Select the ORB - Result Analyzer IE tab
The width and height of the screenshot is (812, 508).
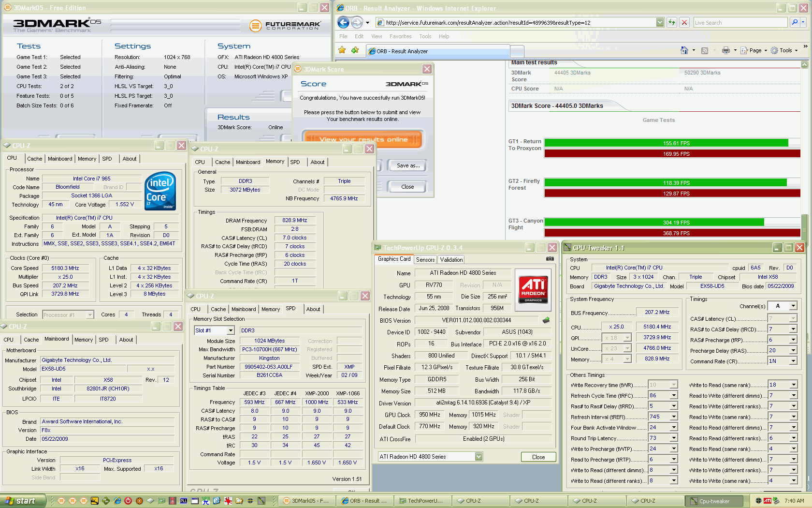[437, 51]
